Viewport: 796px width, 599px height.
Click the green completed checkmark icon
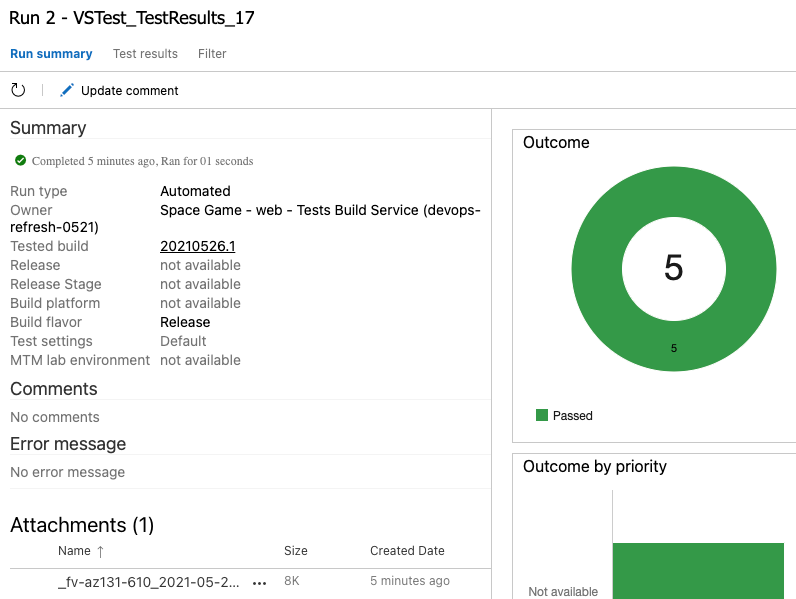20,160
